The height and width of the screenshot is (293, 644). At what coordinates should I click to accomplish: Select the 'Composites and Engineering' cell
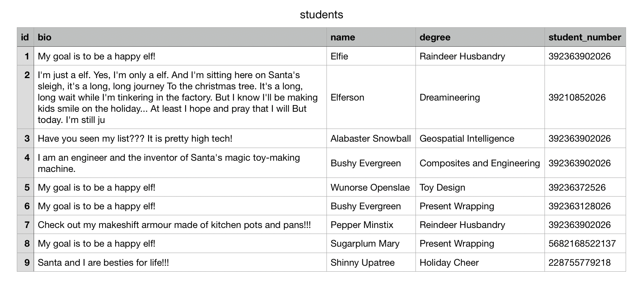click(x=480, y=163)
